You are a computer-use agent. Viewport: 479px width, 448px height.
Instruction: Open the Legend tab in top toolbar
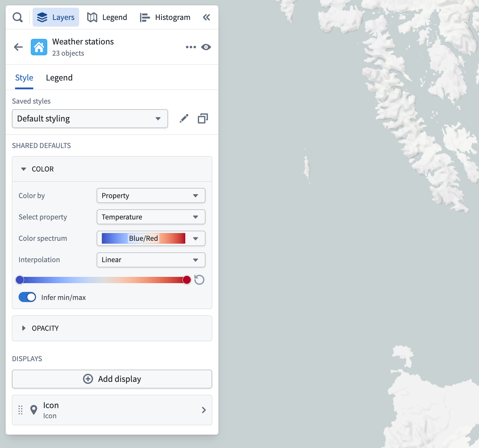coord(107,17)
